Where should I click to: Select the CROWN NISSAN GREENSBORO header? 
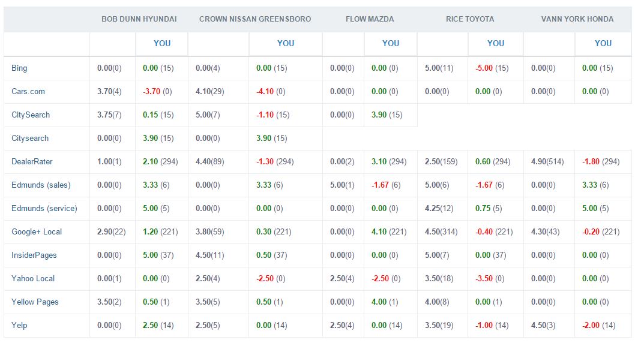pyautogui.click(x=255, y=19)
